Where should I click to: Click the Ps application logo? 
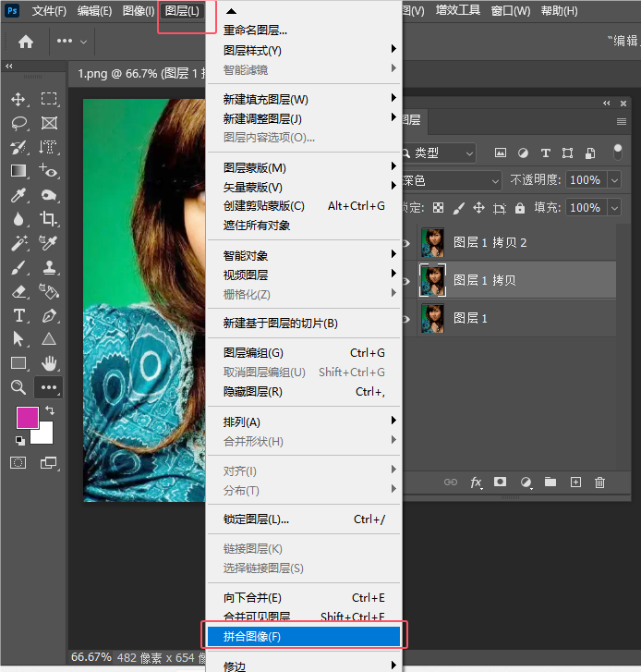tap(12, 11)
